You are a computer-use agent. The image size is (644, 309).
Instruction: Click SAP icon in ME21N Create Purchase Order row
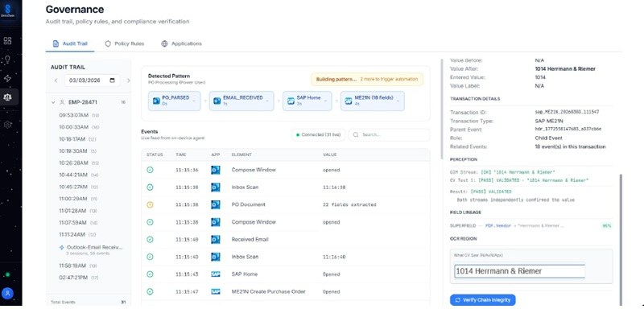coord(216,291)
